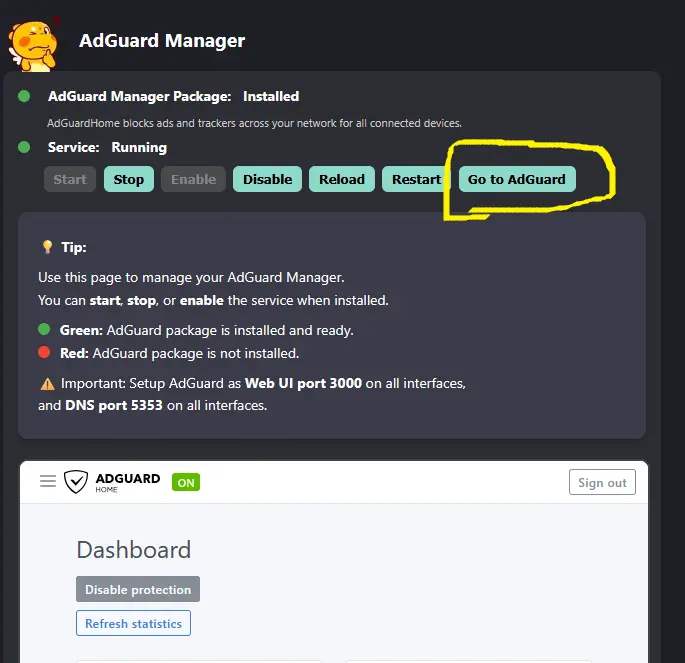Image resolution: width=685 pixels, height=663 pixels.
Task: Click the 'Web UI port 3000' text
Action: pyautogui.click(x=303, y=383)
